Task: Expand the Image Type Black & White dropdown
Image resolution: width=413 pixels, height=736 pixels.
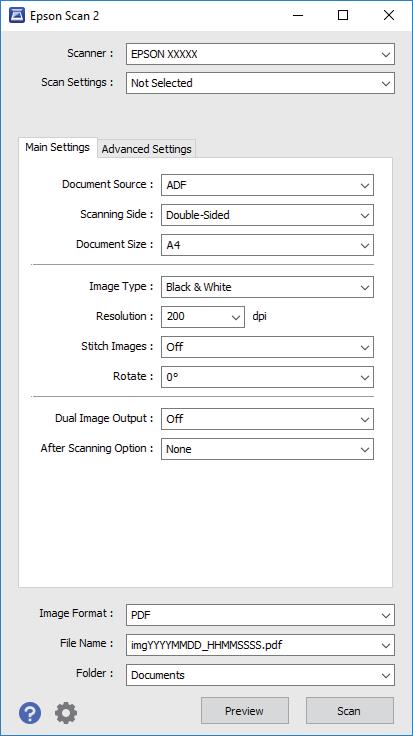Action: 267,287
